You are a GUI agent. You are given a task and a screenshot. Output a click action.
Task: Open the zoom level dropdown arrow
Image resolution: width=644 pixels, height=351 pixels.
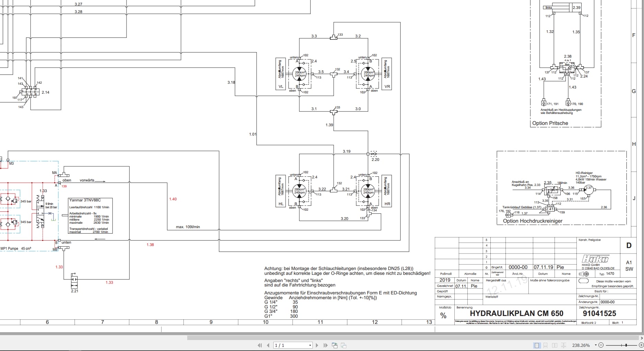[596, 345]
